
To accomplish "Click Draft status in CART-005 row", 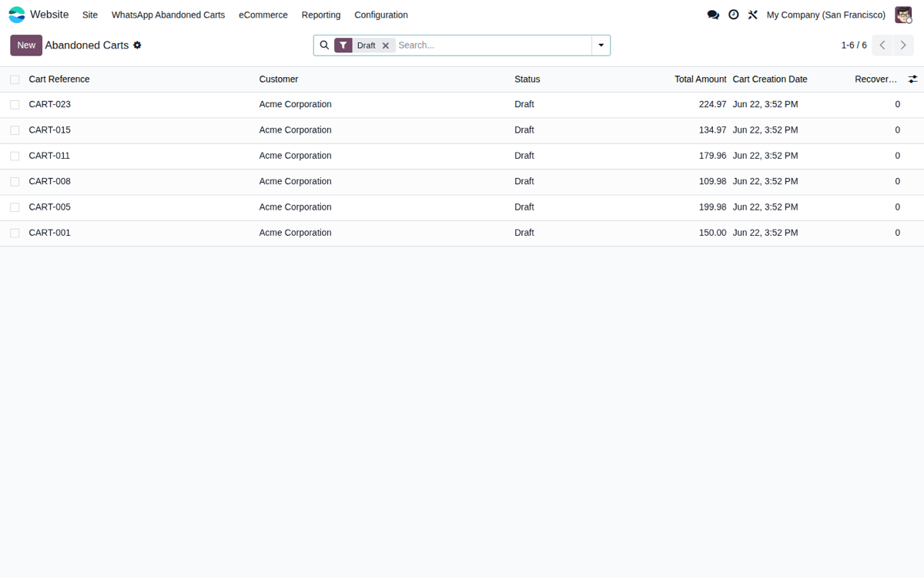I will coord(524,207).
